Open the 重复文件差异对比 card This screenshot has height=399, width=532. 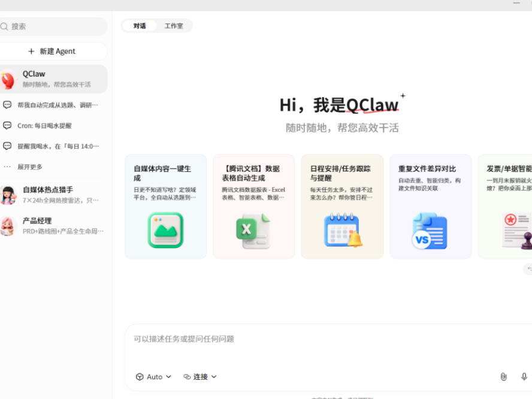point(431,207)
